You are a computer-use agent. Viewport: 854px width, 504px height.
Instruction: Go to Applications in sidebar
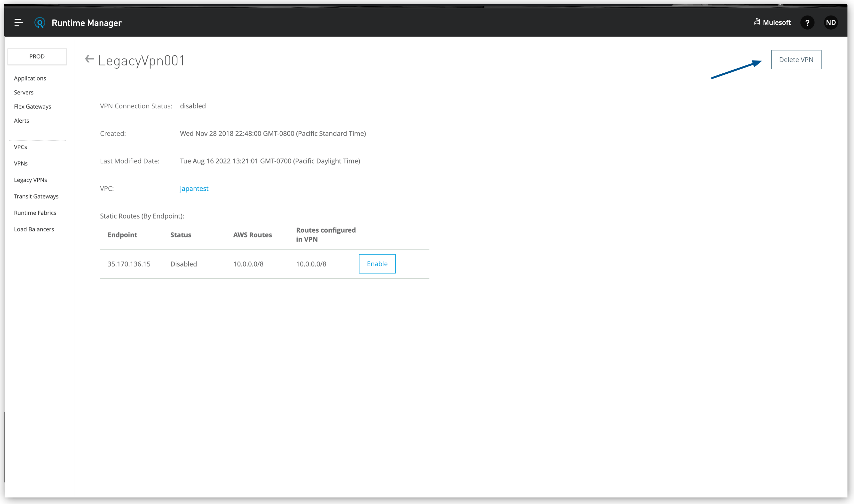[x=30, y=79]
